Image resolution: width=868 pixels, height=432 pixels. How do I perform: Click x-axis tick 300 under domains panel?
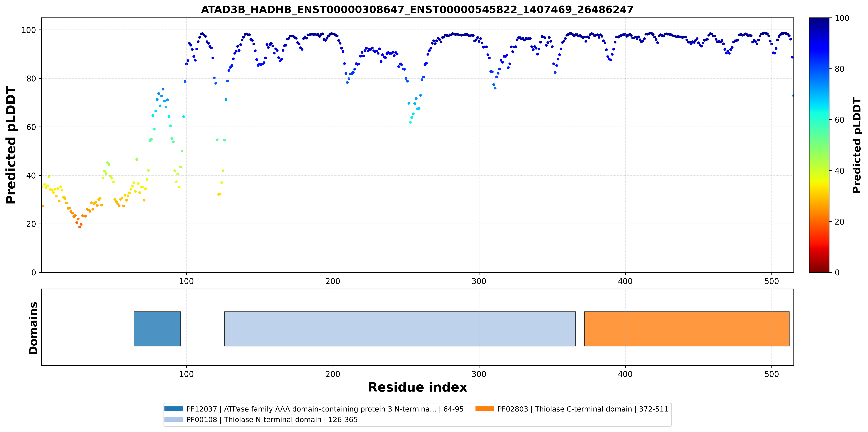[479, 374]
